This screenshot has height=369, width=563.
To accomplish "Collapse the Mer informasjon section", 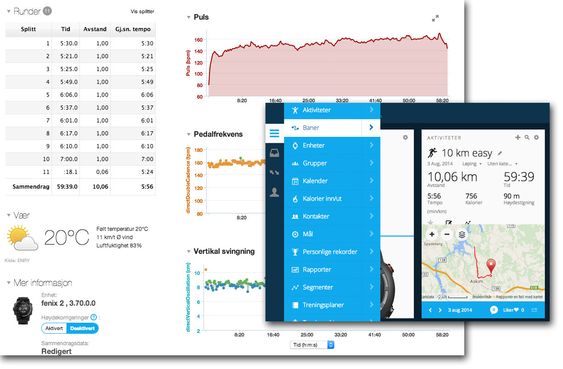I will coord(8,283).
